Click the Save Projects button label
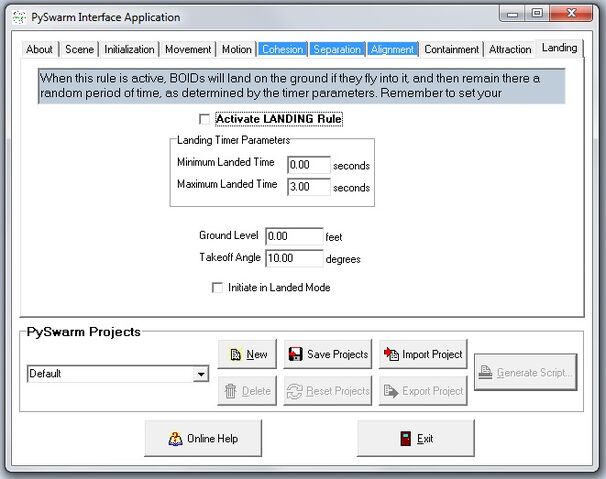The height and width of the screenshot is (479, 606). tap(337, 354)
